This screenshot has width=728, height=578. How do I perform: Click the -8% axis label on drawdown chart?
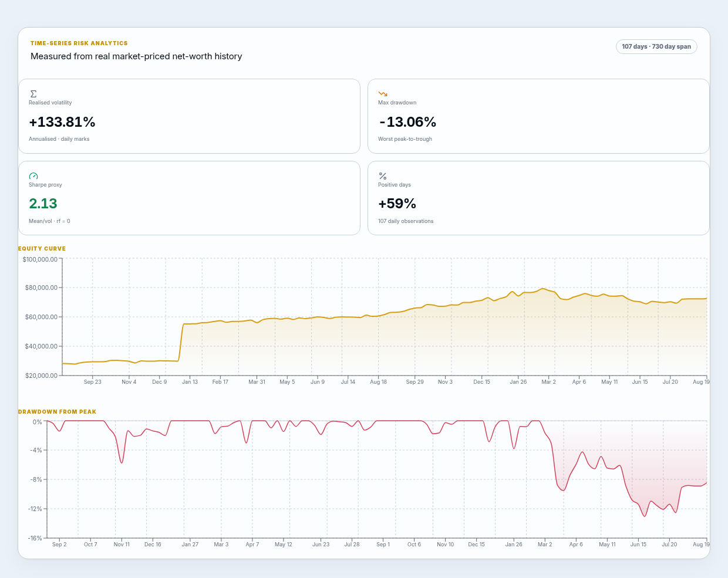(36, 480)
